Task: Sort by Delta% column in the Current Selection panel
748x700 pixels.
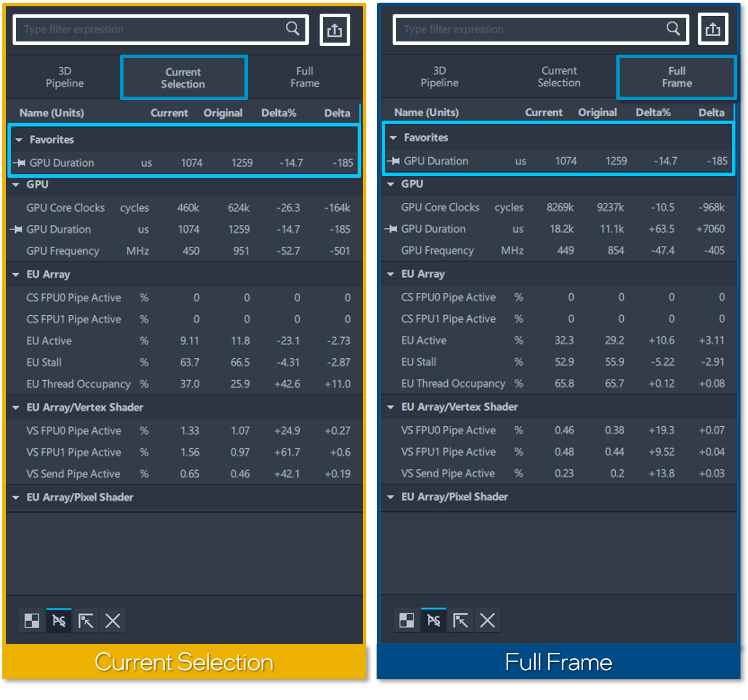Action: coord(279,113)
